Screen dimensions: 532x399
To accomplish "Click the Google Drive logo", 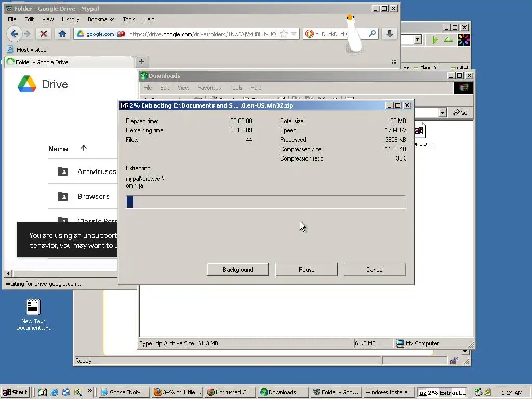I will click(27, 84).
